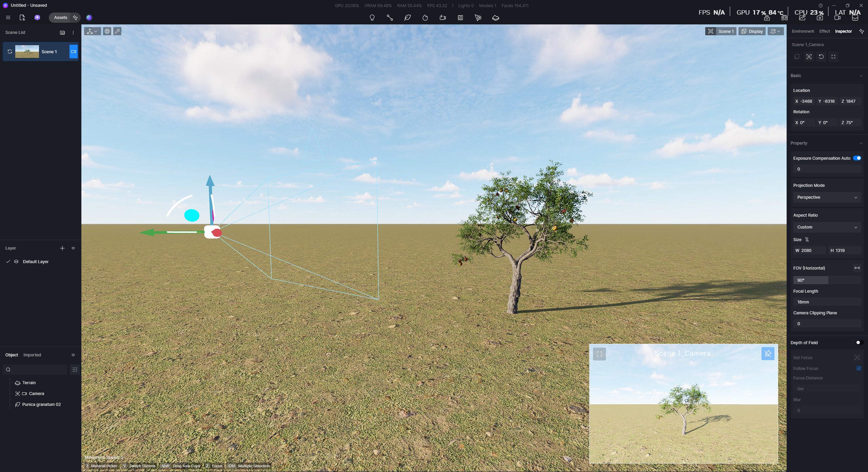
Task: Select the leaf vegetation tool icon
Action: click(408, 18)
